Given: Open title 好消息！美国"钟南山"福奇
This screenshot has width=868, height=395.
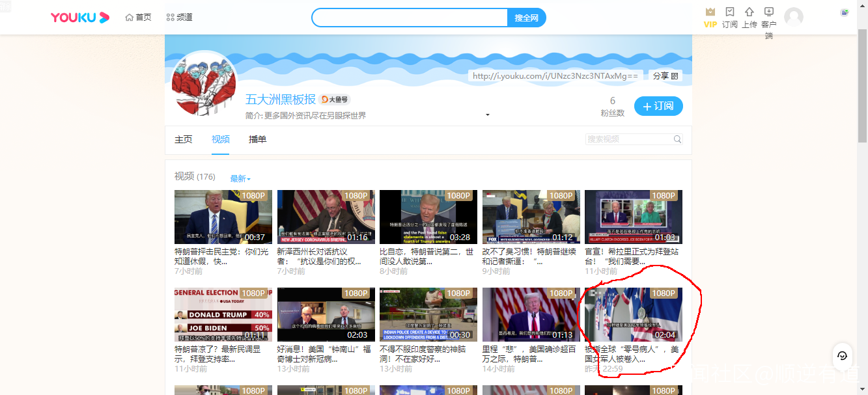Looking at the screenshot, I should (x=324, y=354).
